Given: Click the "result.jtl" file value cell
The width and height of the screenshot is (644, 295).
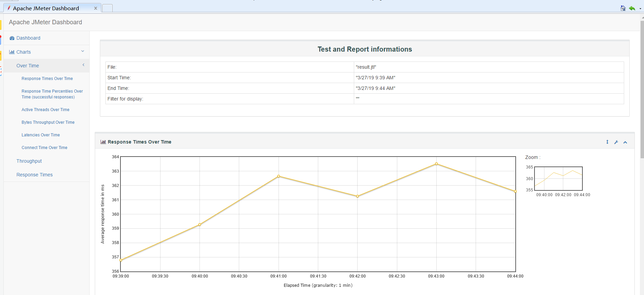Looking at the screenshot, I should 489,67.
